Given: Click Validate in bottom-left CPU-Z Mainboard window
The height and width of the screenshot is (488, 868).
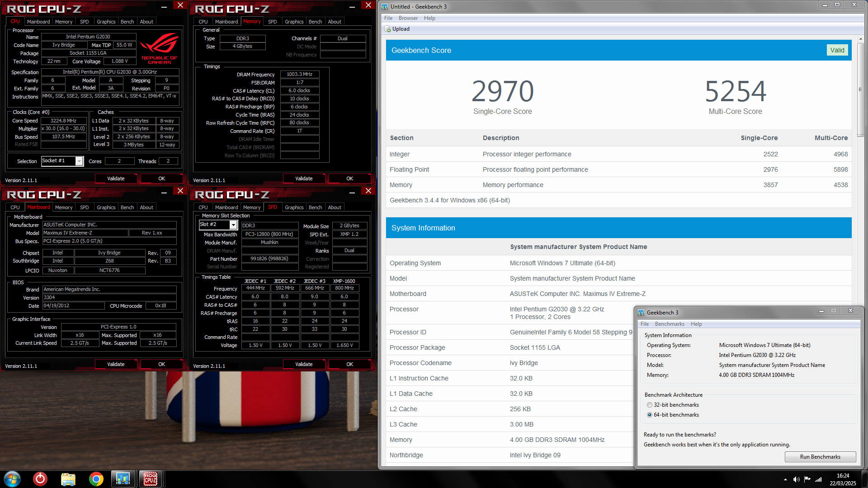Looking at the screenshot, I should click(116, 364).
